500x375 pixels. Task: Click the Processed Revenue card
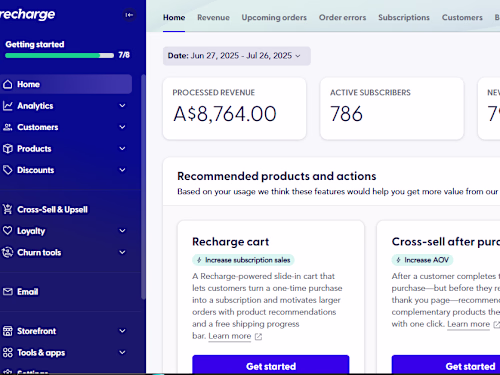(x=234, y=109)
